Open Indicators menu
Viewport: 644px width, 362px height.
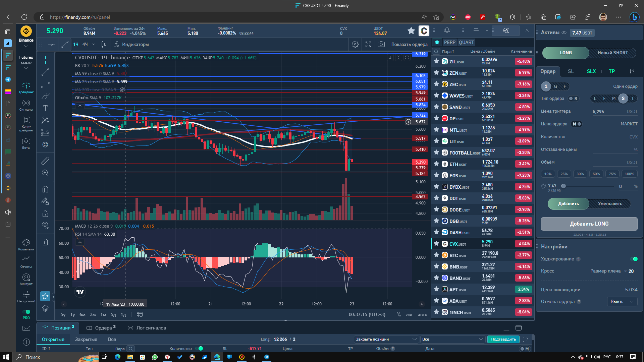pos(131,44)
